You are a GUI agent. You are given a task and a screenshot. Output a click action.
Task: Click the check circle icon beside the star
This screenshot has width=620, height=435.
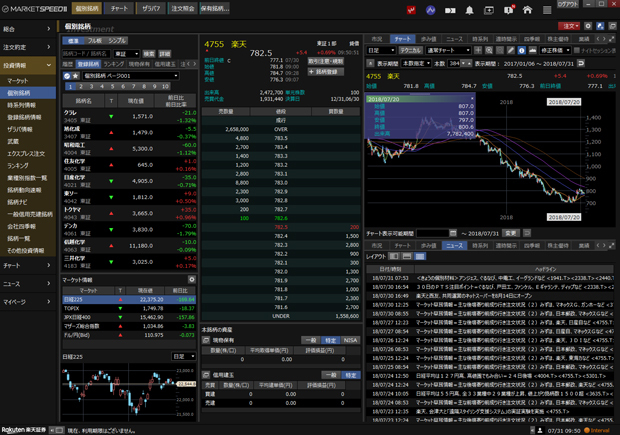[67, 76]
